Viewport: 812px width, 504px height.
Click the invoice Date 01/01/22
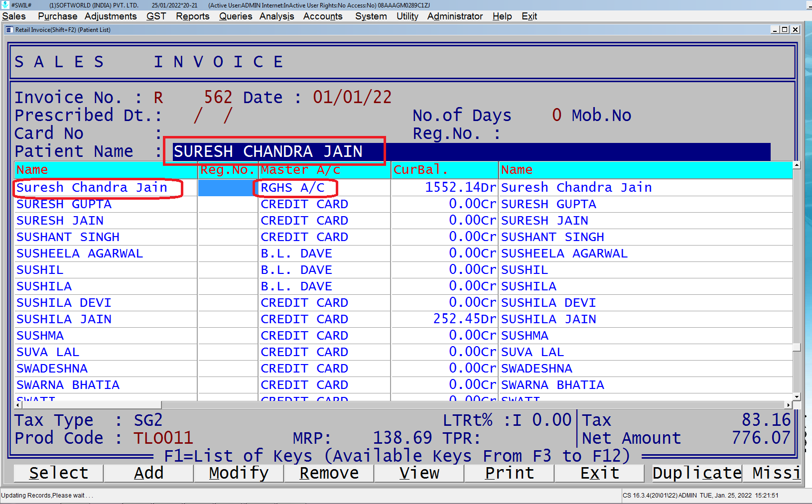(352, 97)
